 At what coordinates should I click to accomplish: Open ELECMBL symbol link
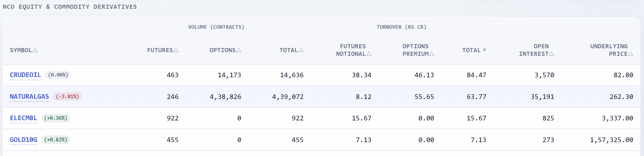[x=23, y=118]
